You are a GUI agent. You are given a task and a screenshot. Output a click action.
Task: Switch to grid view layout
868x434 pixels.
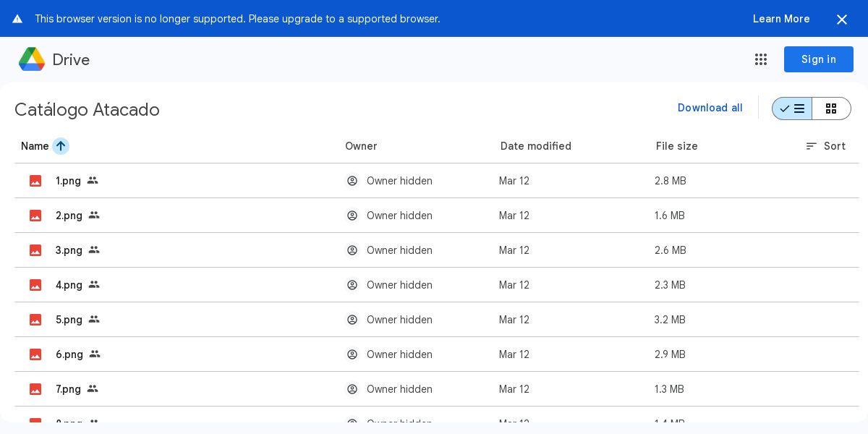click(x=831, y=109)
